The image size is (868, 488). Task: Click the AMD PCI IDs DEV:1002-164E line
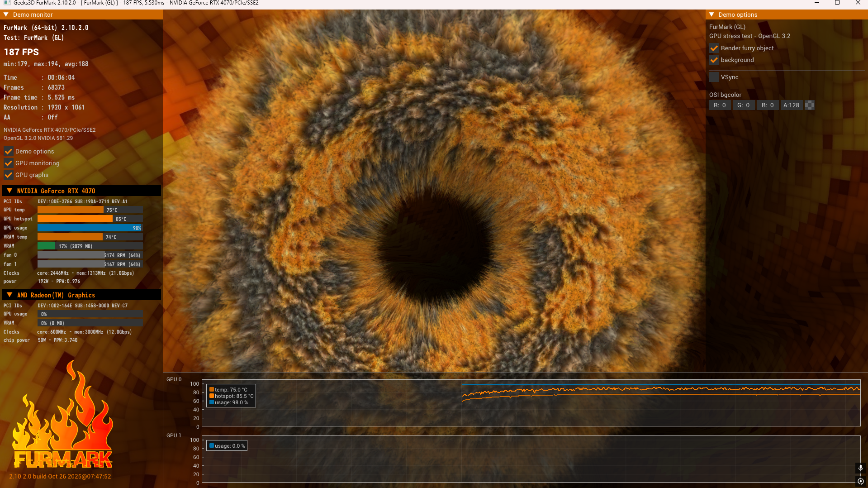pyautogui.click(x=82, y=306)
